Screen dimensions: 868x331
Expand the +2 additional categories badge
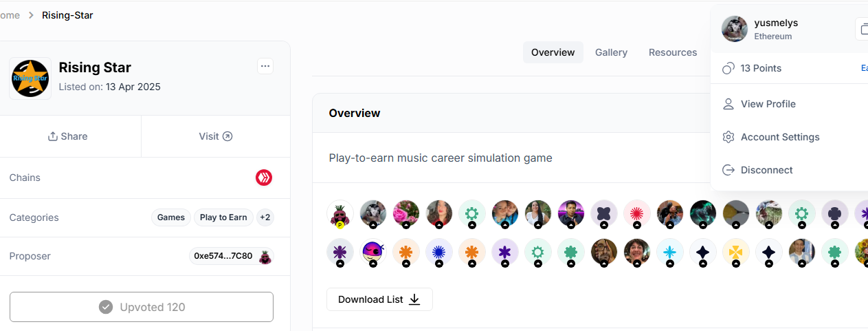265,217
